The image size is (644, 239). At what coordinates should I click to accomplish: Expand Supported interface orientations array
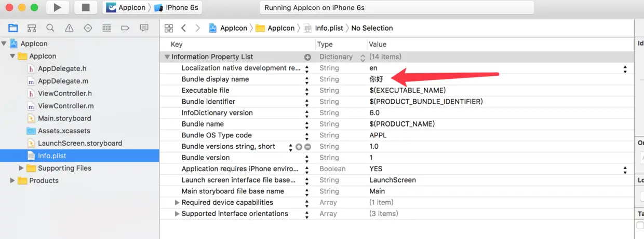point(177,214)
